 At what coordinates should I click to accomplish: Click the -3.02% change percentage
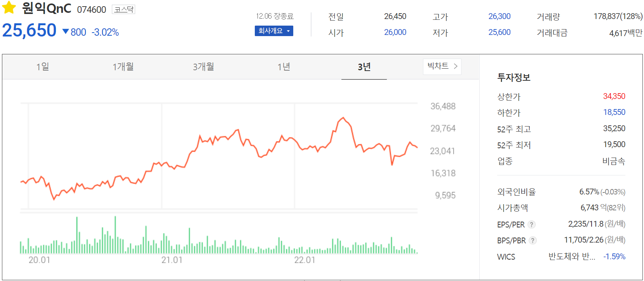pyautogui.click(x=105, y=32)
